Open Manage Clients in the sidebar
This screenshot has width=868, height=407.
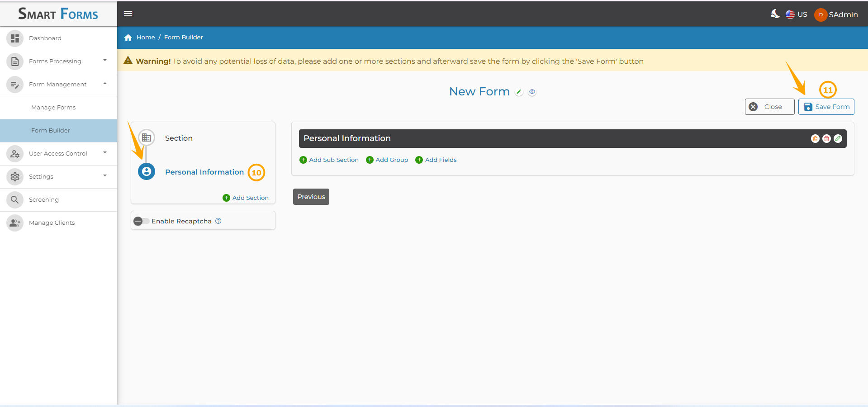(52, 223)
